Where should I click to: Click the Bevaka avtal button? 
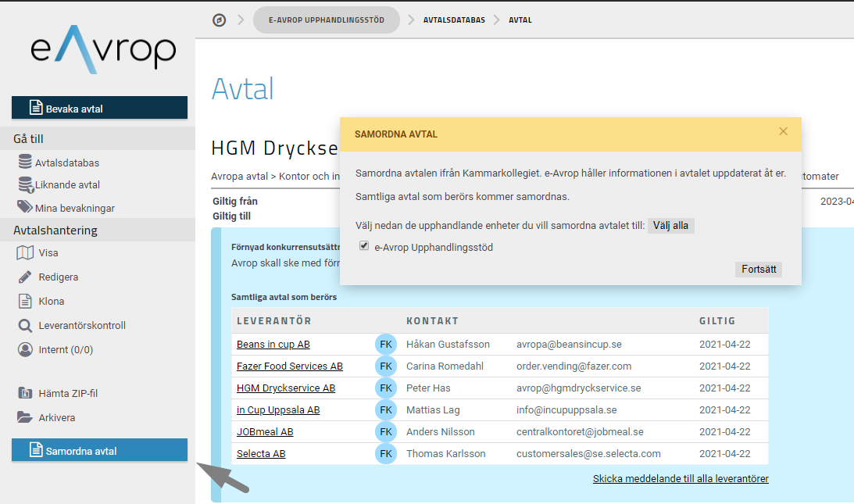[100, 108]
